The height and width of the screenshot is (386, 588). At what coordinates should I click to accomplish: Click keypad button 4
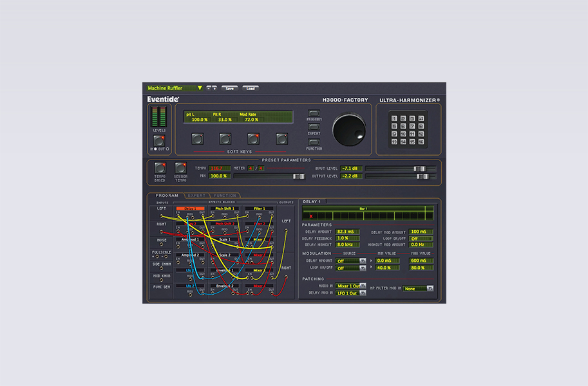pos(421,118)
